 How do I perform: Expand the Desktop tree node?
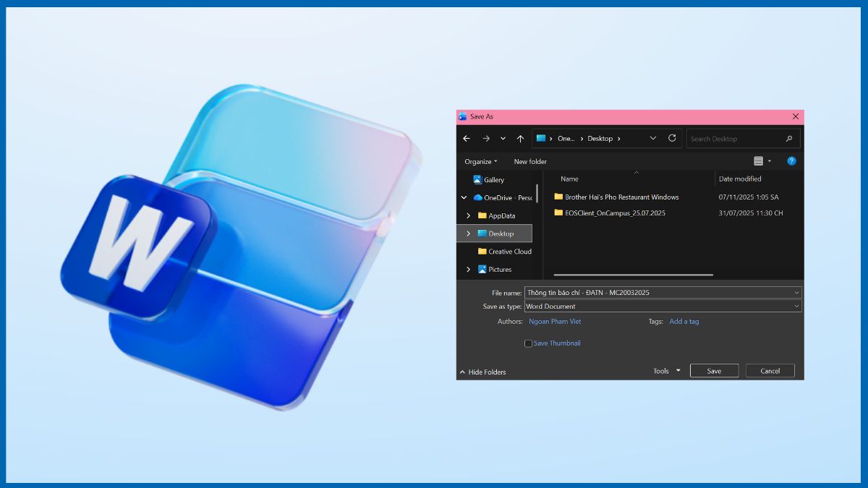pyautogui.click(x=469, y=234)
